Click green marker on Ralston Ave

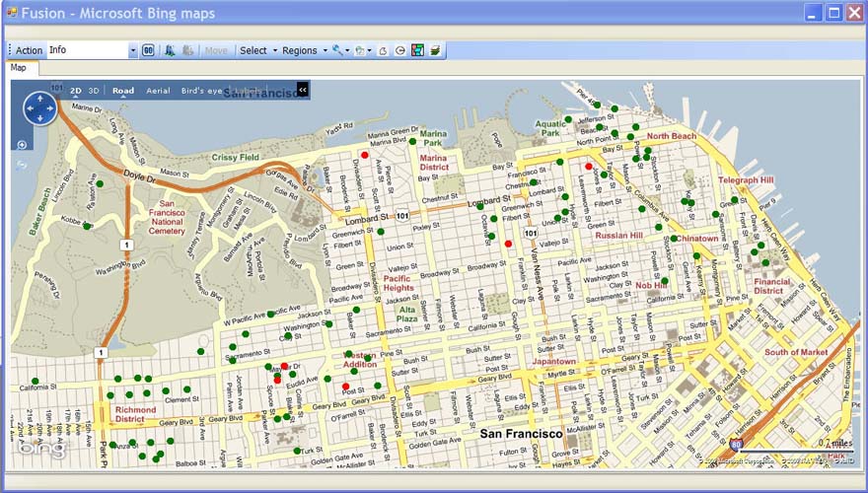[x=100, y=183]
